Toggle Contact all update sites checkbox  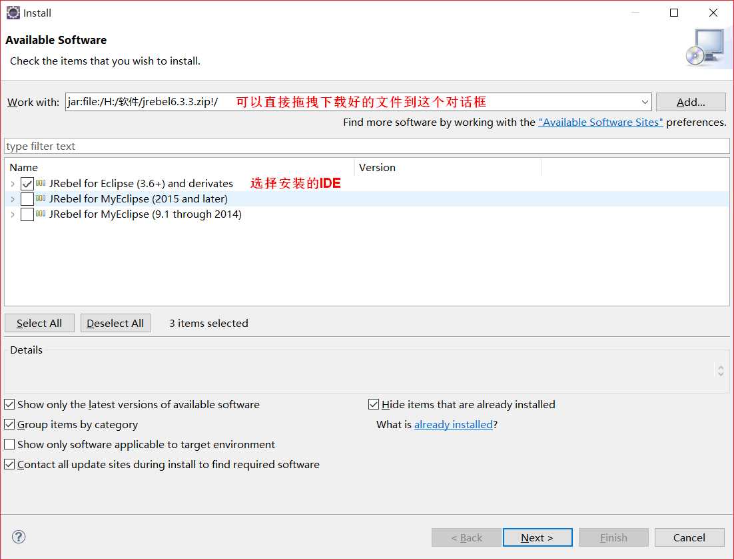pos(9,464)
